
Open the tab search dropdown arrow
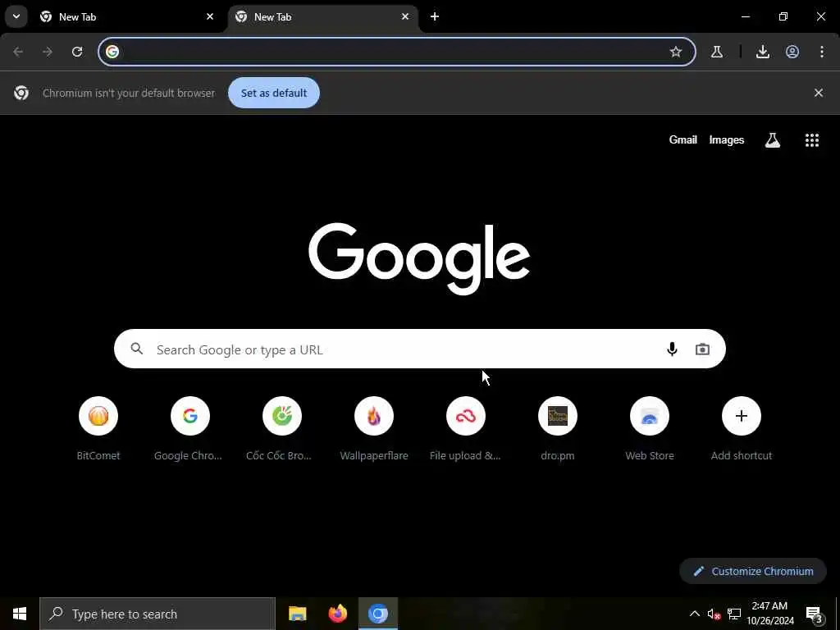tap(16, 16)
